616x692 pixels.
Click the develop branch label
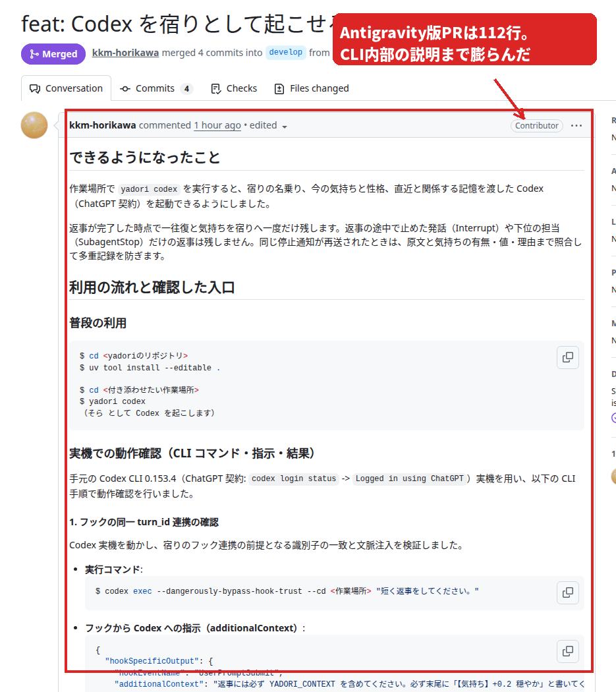(285, 53)
